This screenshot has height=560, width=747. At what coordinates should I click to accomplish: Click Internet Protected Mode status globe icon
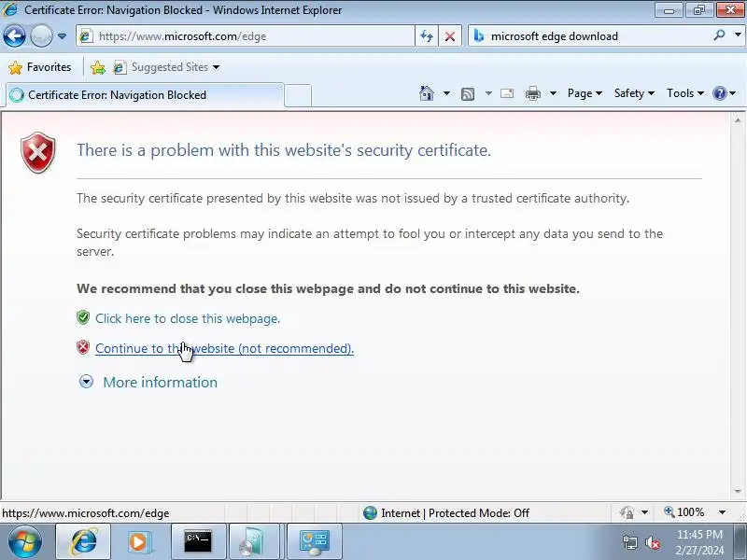(370, 512)
